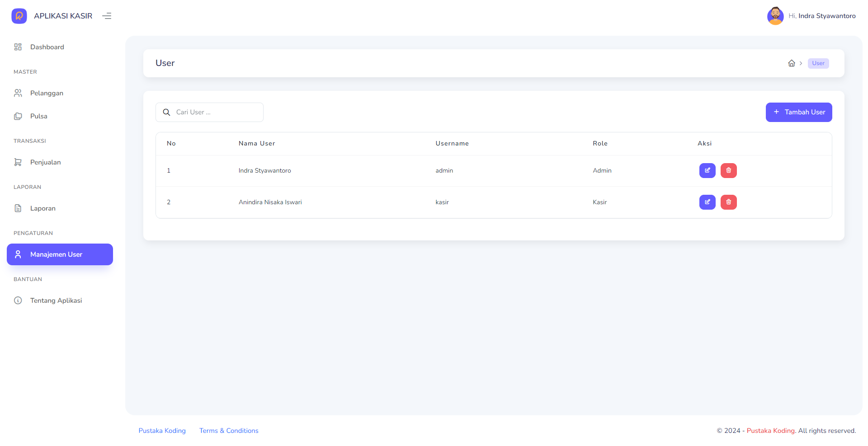Viewport: 868px width, 446px height.
Task: Click the Laporan document icon
Action: pyautogui.click(x=18, y=208)
